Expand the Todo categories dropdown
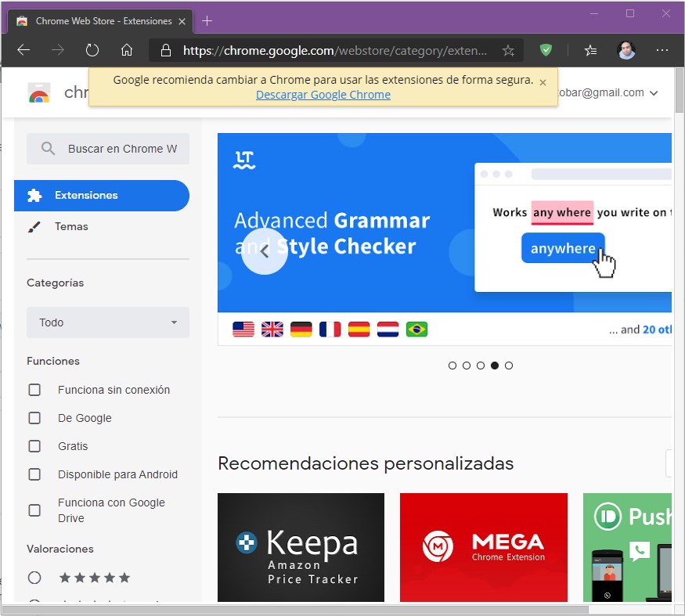Image resolution: width=685 pixels, height=616 pixels. [108, 322]
